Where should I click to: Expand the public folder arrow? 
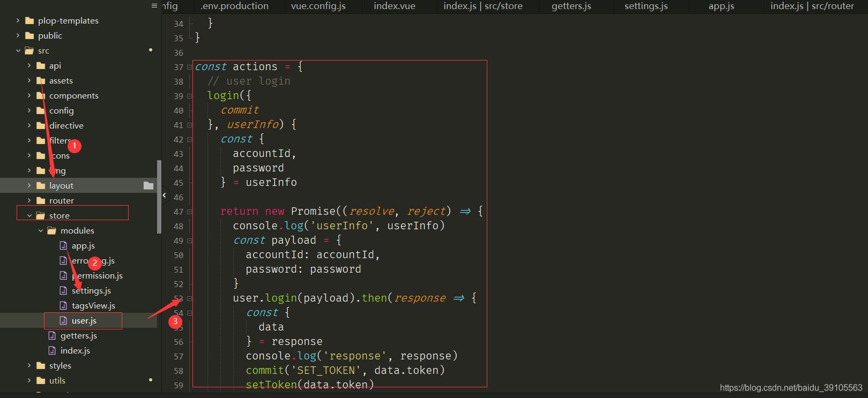coord(18,36)
